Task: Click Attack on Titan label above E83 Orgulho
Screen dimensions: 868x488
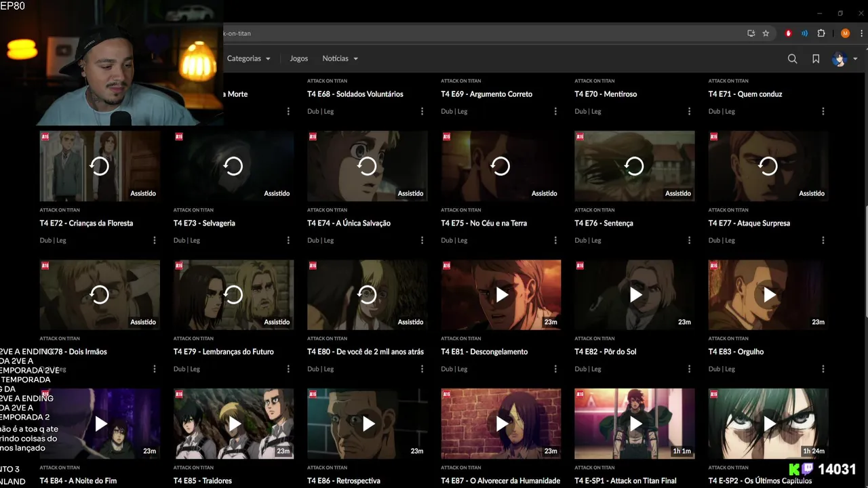Action: tap(728, 338)
